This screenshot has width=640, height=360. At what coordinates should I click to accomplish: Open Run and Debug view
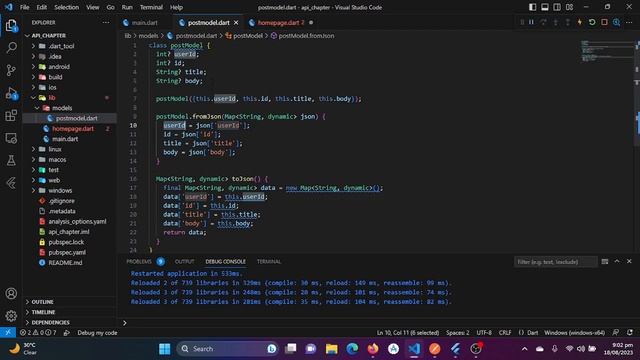(11, 93)
